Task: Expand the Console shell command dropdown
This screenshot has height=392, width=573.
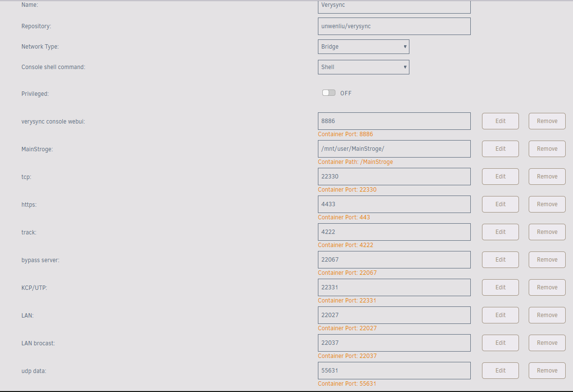Action: click(x=363, y=67)
